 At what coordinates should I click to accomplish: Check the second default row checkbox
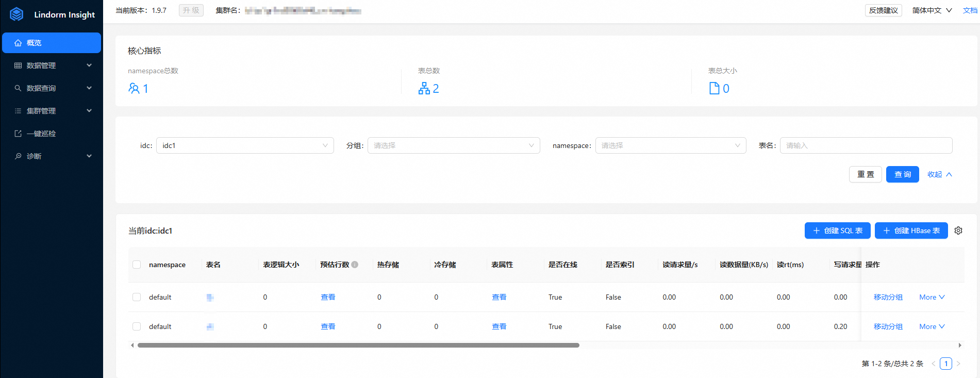point(137,326)
